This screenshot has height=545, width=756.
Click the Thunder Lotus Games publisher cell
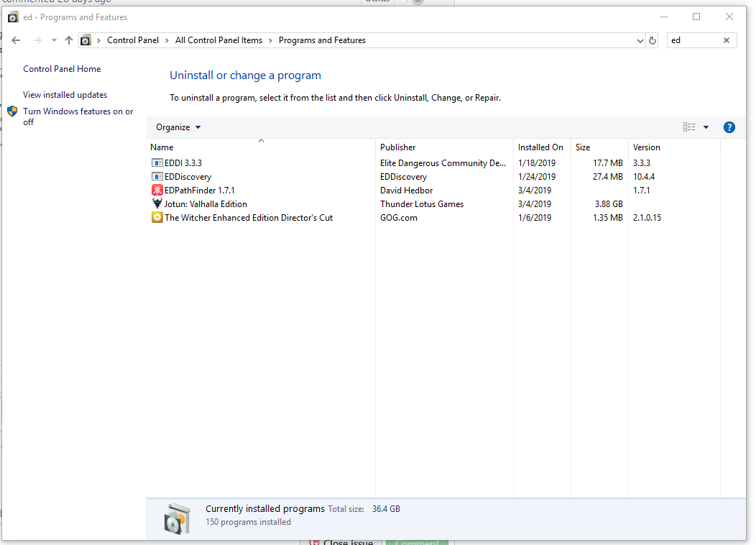(421, 204)
